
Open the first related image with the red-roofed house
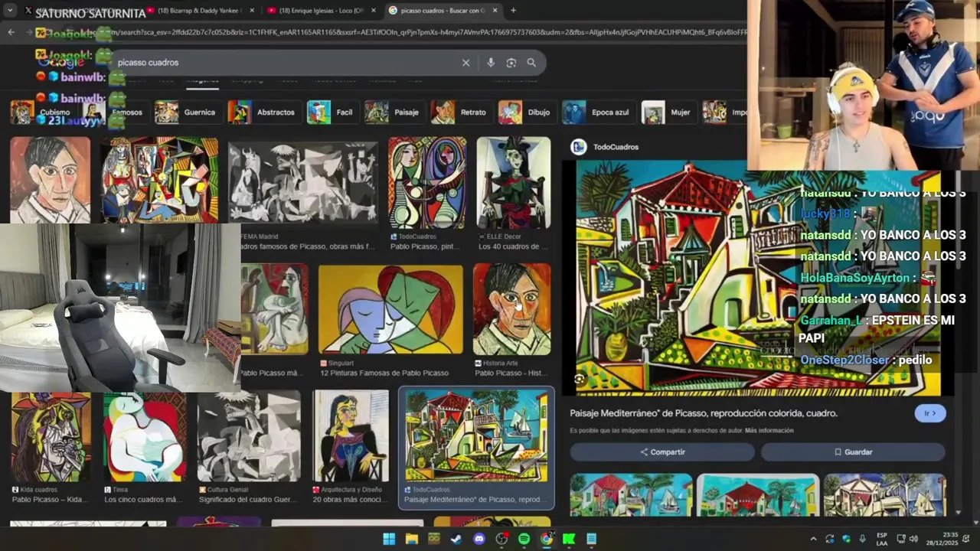pyautogui.click(x=631, y=495)
